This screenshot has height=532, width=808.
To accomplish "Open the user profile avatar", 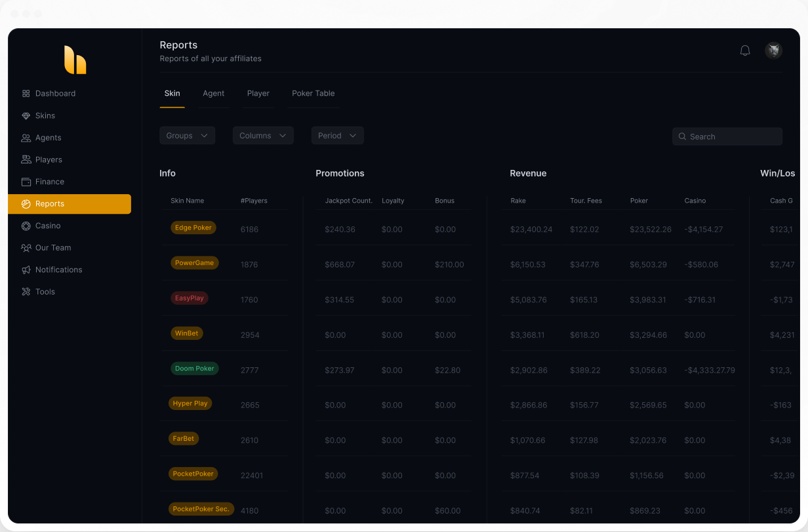I will [773, 51].
